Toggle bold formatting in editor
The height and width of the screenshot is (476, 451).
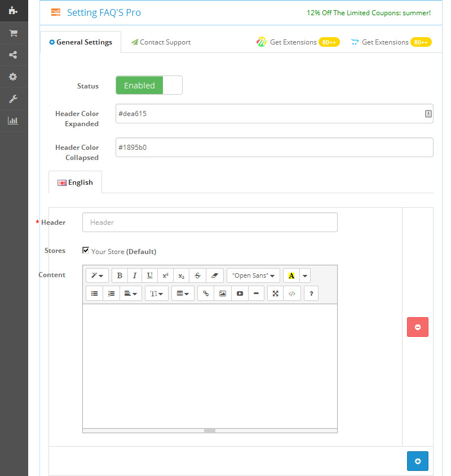120,275
